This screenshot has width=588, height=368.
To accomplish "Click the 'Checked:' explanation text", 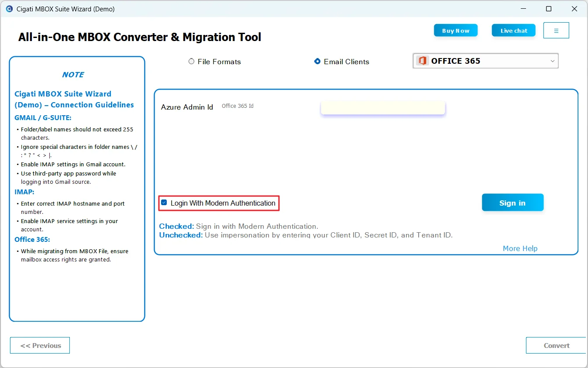I will (238, 226).
